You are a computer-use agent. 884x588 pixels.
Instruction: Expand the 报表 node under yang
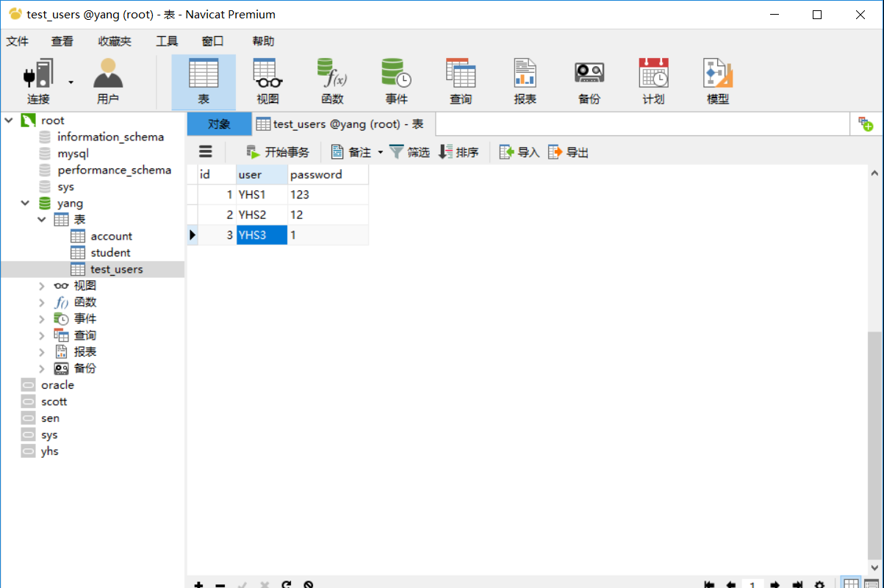(x=42, y=351)
